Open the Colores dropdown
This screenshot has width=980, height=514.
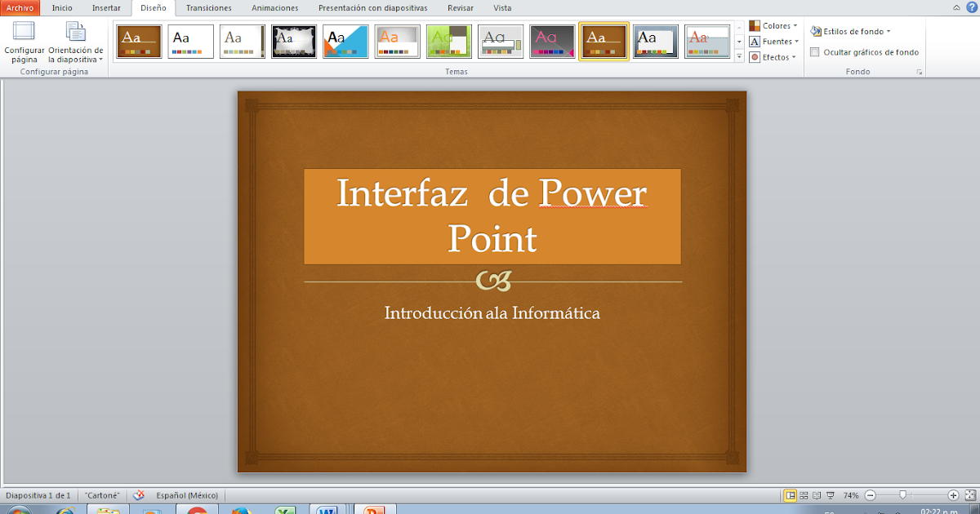(x=773, y=25)
